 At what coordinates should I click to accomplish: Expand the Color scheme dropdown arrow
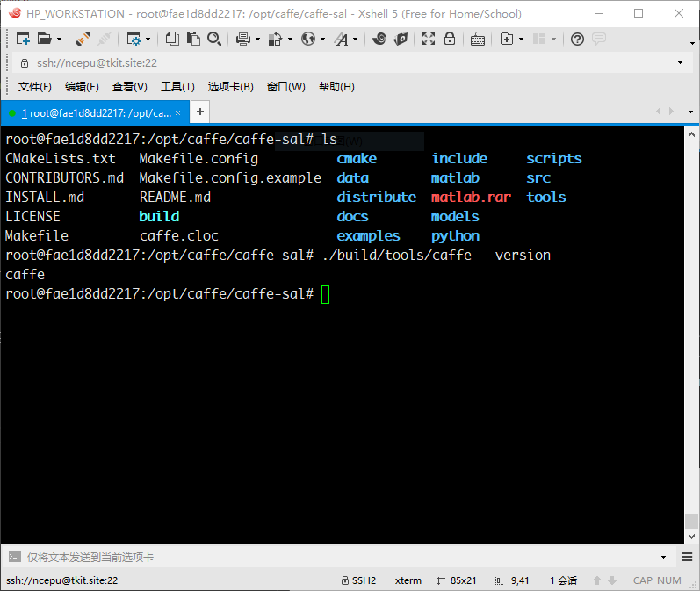click(290, 40)
